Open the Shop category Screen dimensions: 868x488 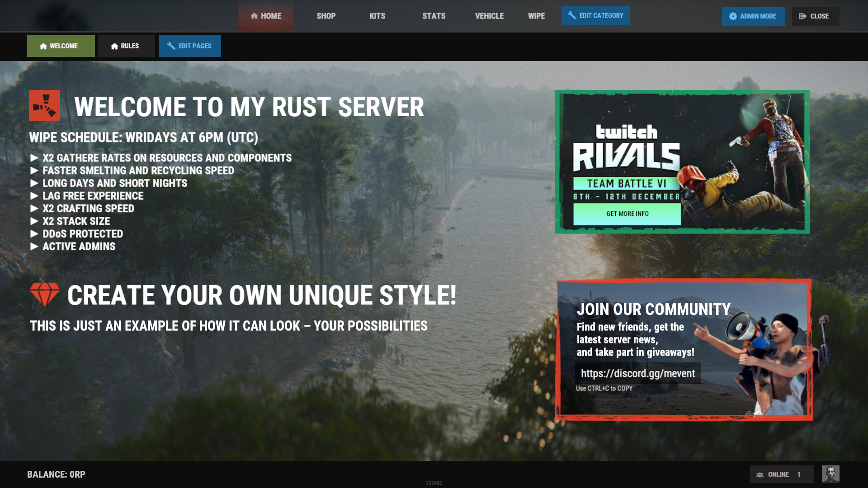325,16
